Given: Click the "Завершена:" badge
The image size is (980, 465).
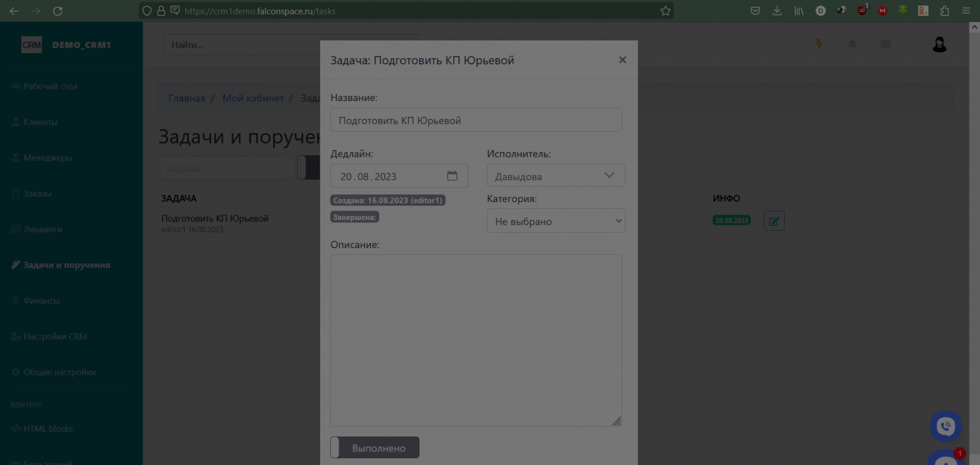Looking at the screenshot, I should click(355, 217).
